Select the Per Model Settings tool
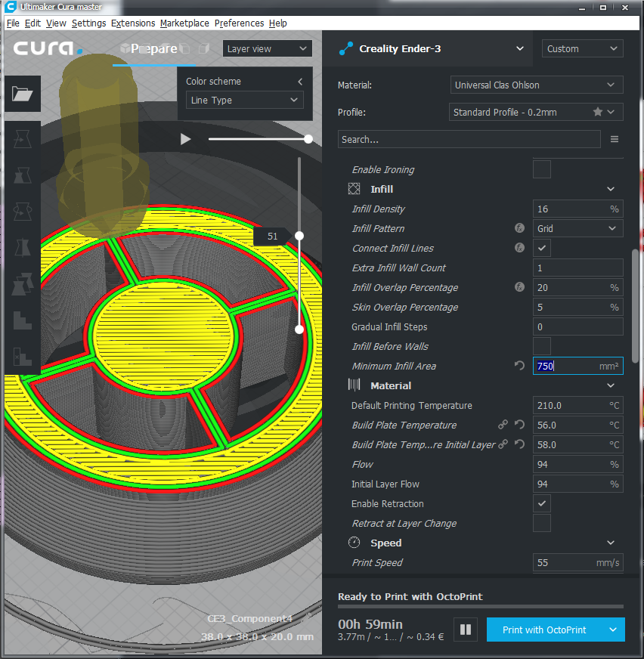 (22, 284)
